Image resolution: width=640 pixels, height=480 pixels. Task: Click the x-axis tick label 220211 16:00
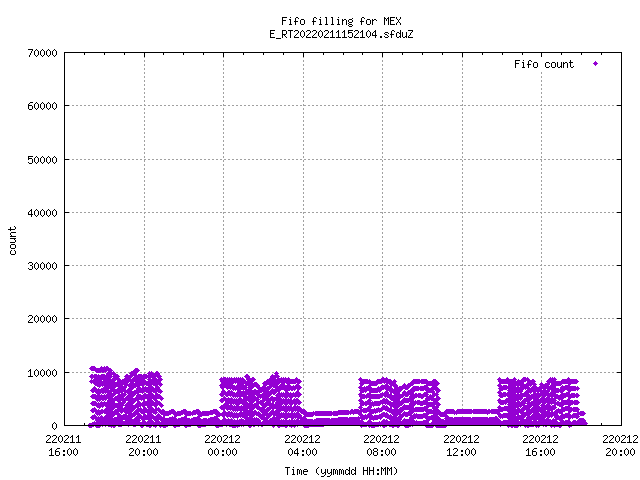(63, 446)
